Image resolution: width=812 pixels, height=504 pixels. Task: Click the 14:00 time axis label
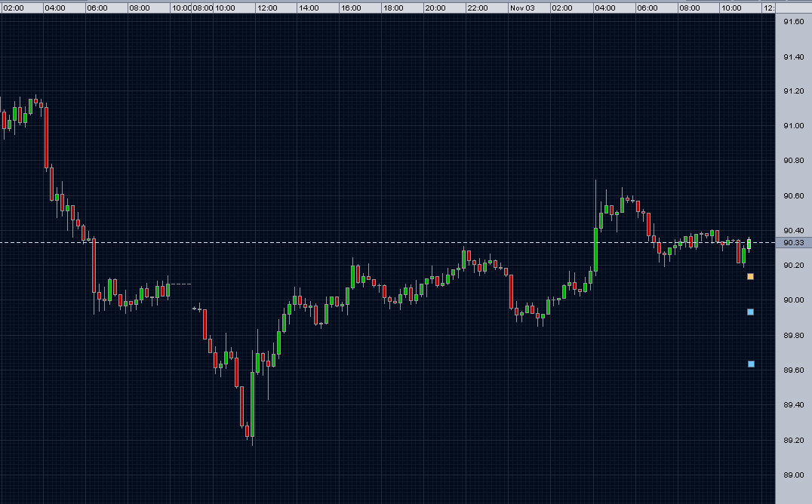coord(309,8)
